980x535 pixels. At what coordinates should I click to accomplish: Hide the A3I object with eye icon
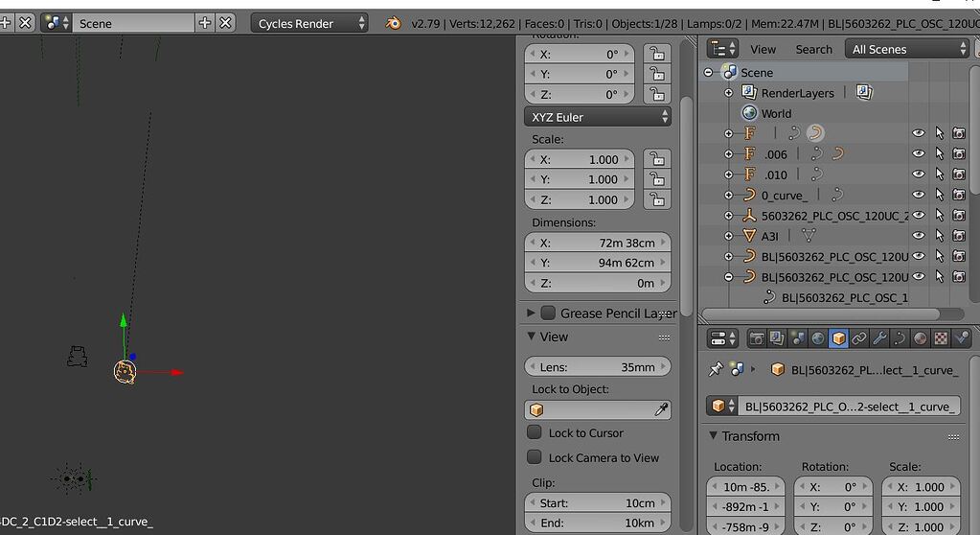coord(918,235)
